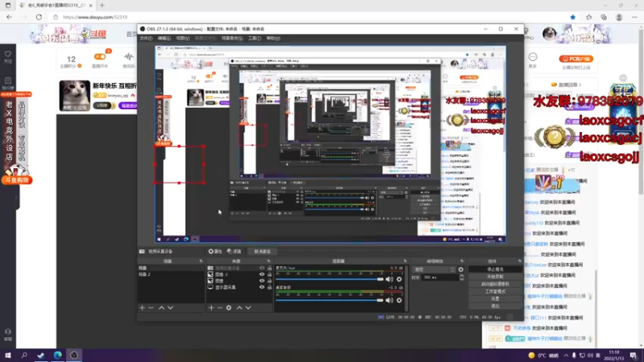Screen dimensions: 644x362
Task: Increase transition duration with the up stepper
Action: [x=461, y=276]
